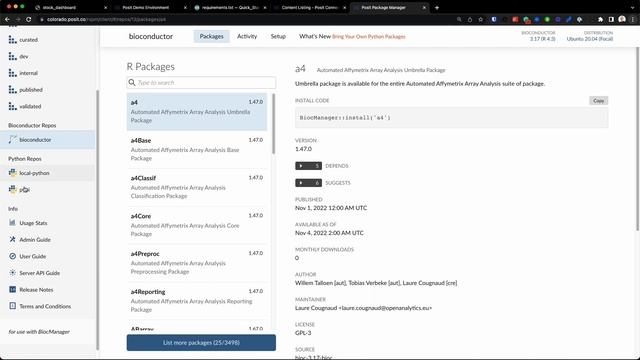The width and height of the screenshot is (640, 360).
Task: Switch to the requirements.txt browser tab
Action: click(229, 7)
